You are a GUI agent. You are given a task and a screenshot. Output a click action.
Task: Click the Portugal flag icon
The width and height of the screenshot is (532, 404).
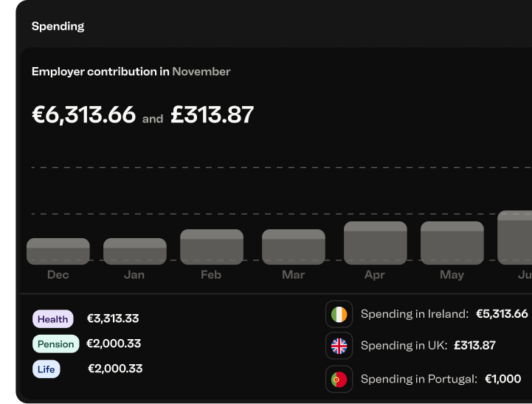click(339, 379)
